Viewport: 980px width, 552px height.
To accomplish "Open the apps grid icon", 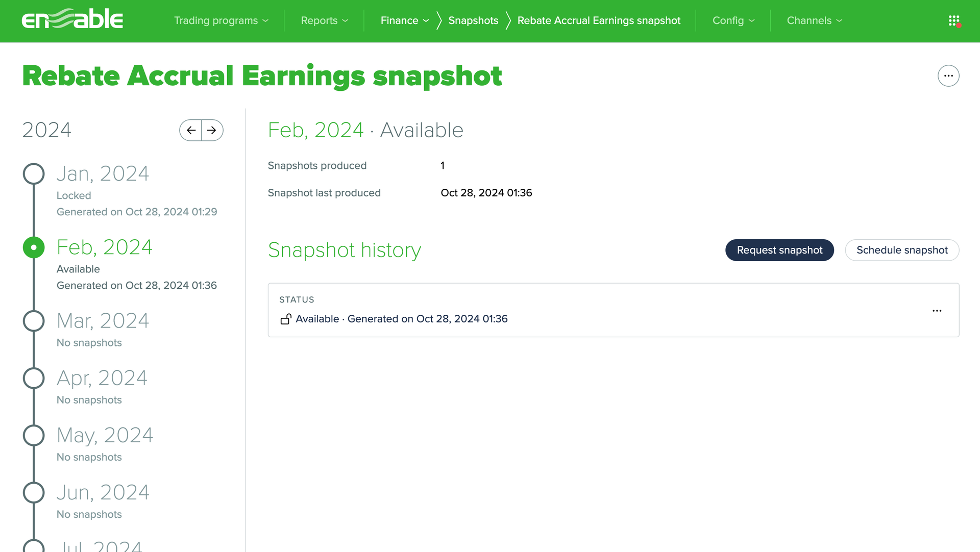I will click(954, 21).
